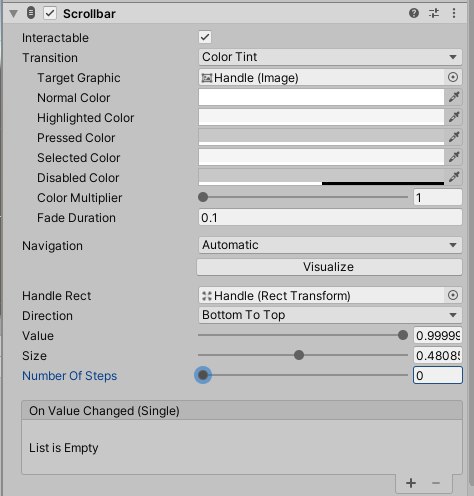This screenshot has height=496, width=474.
Task: Use the eyedropper for Highlighted Color
Action: click(454, 117)
